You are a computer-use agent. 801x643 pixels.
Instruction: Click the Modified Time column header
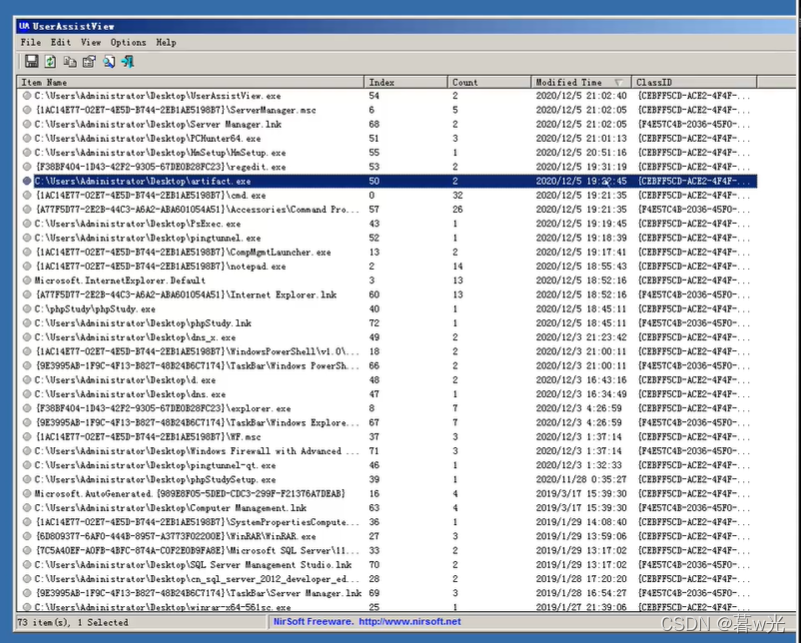click(581, 82)
